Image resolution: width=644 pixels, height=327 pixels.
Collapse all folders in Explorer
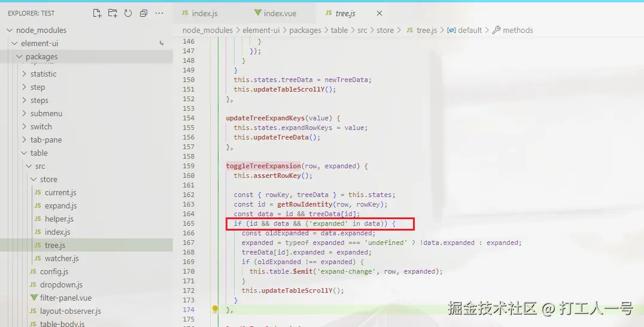coord(143,13)
